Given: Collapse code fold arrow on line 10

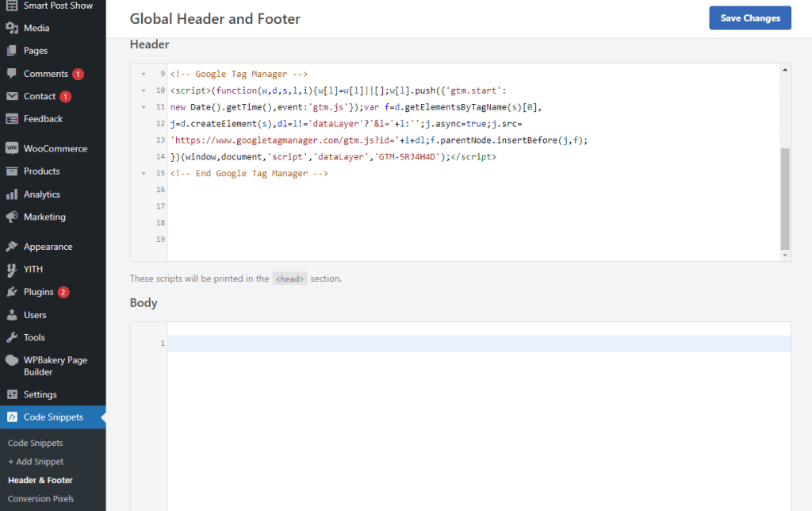Looking at the screenshot, I should tap(144, 90).
